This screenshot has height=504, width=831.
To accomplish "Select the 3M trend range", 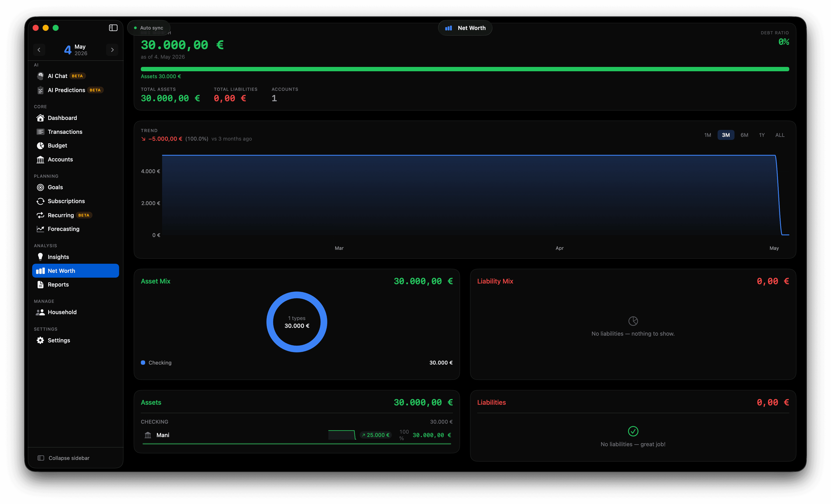I will 726,135.
